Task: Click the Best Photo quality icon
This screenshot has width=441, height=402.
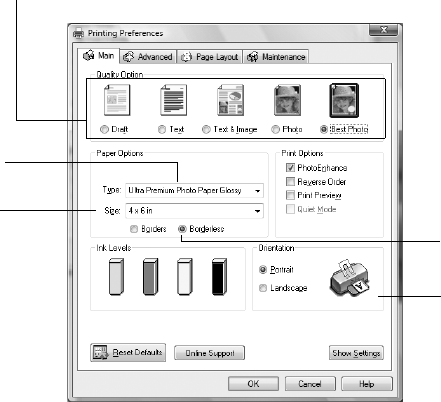Action: coord(344,100)
